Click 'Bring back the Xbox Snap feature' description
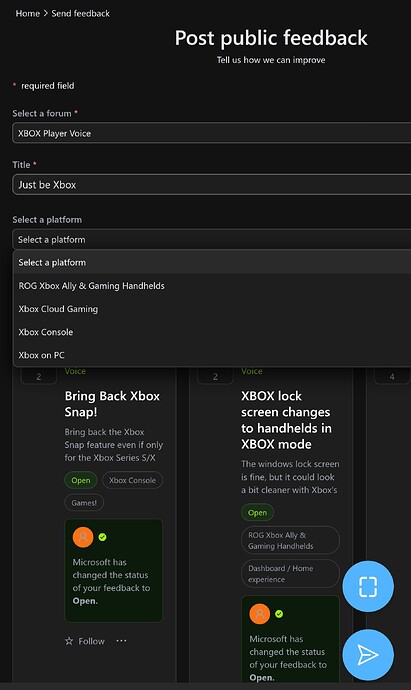 point(114,444)
